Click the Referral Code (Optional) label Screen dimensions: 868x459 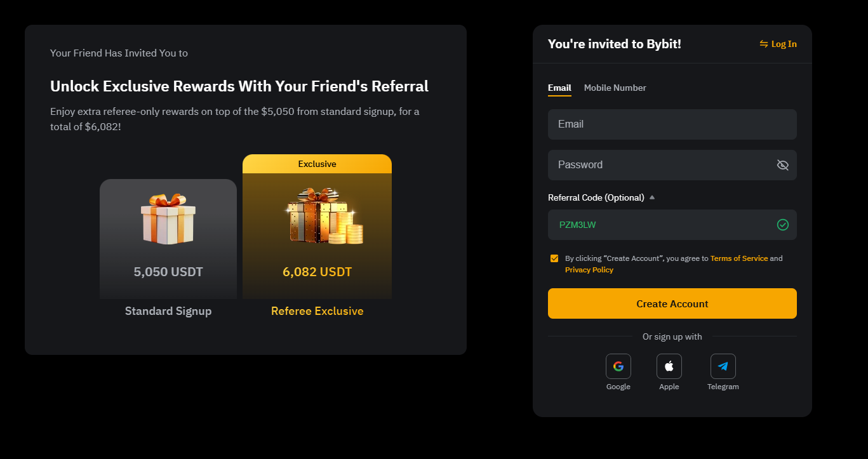pos(596,197)
